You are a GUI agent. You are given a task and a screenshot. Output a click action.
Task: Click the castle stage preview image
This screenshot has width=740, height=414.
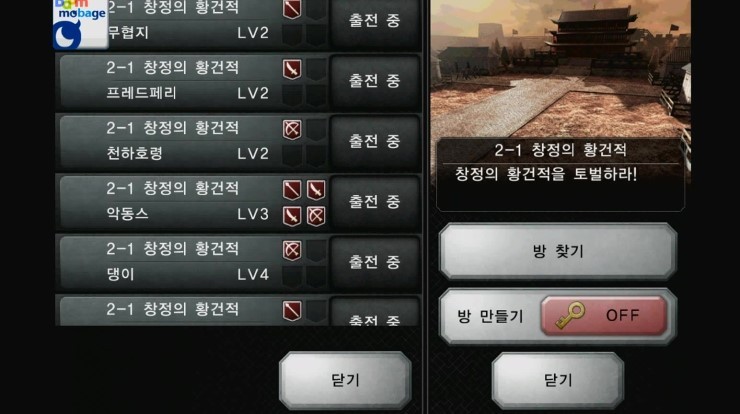(561, 68)
